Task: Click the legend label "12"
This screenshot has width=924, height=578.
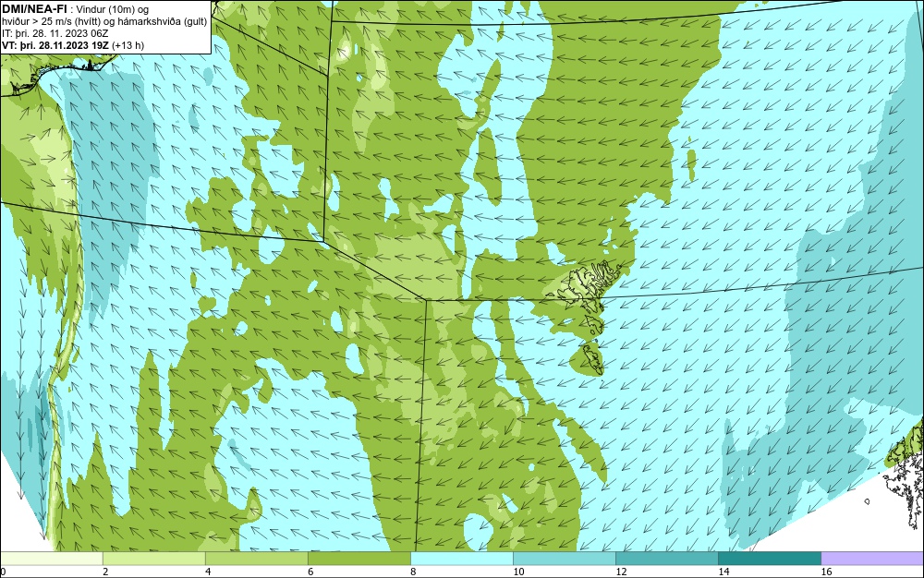Action: click(x=621, y=572)
